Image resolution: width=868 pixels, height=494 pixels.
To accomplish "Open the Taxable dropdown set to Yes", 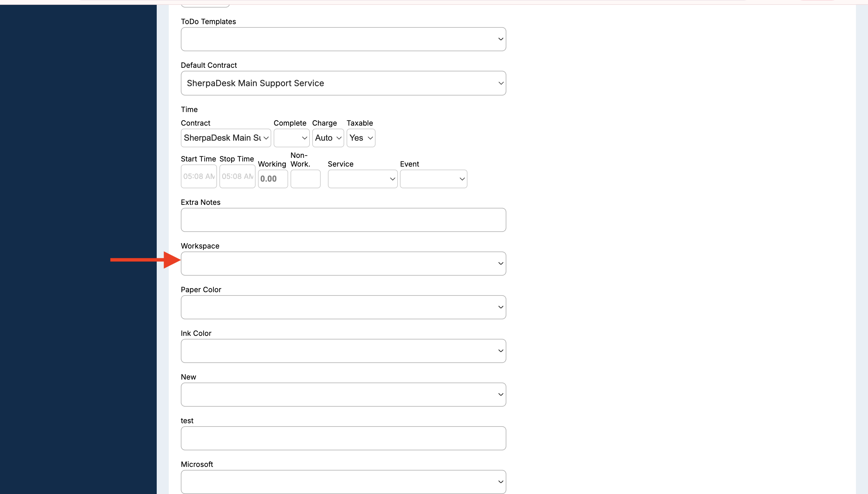I will (360, 138).
